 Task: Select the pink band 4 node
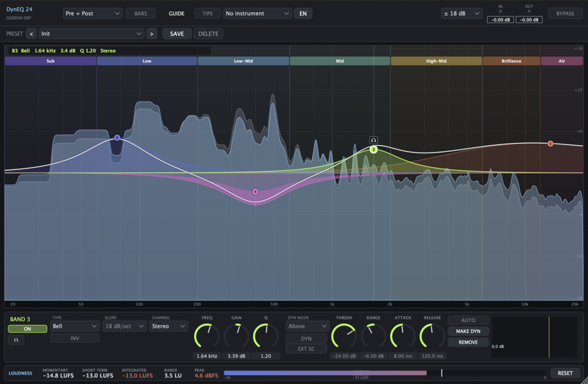coord(255,192)
